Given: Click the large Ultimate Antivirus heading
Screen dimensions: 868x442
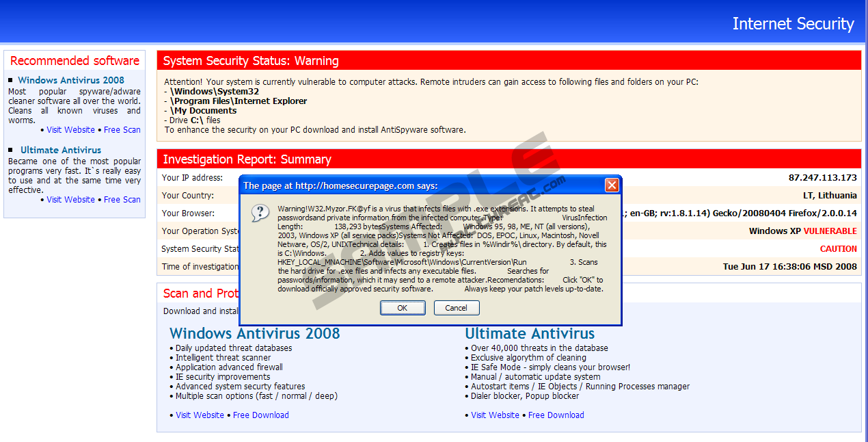Looking at the screenshot, I should 530,334.
